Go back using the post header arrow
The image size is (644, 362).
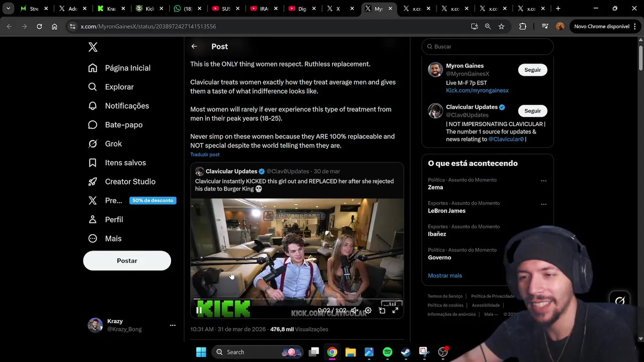click(x=194, y=46)
